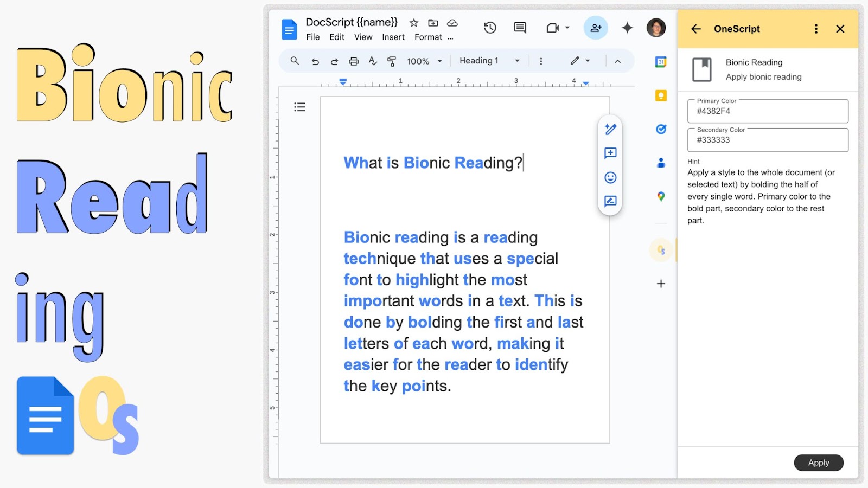Click the document title DocScript {{name}}
This screenshot has width=868, height=488.
352,22
